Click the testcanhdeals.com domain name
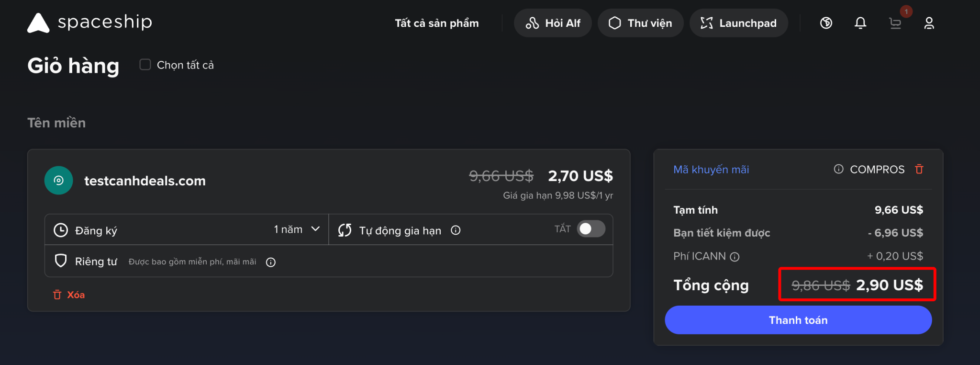This screenshot has width=980, height=365. pos(145,181)
